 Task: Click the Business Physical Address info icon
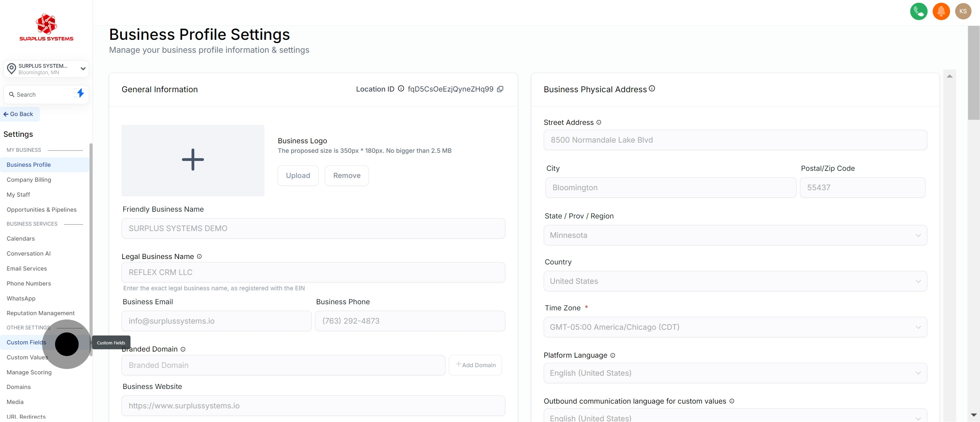(x=652, y=88)
